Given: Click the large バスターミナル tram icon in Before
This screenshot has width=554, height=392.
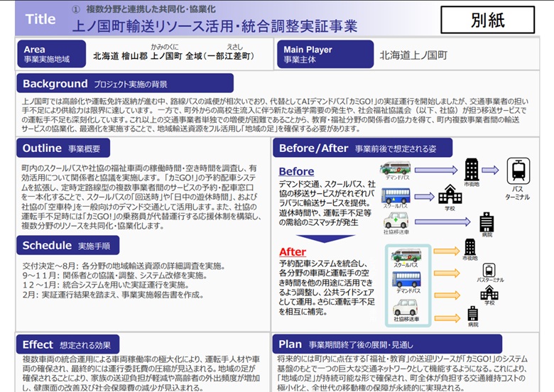Looking at the screenshot, I should click(x=518, y=171).
